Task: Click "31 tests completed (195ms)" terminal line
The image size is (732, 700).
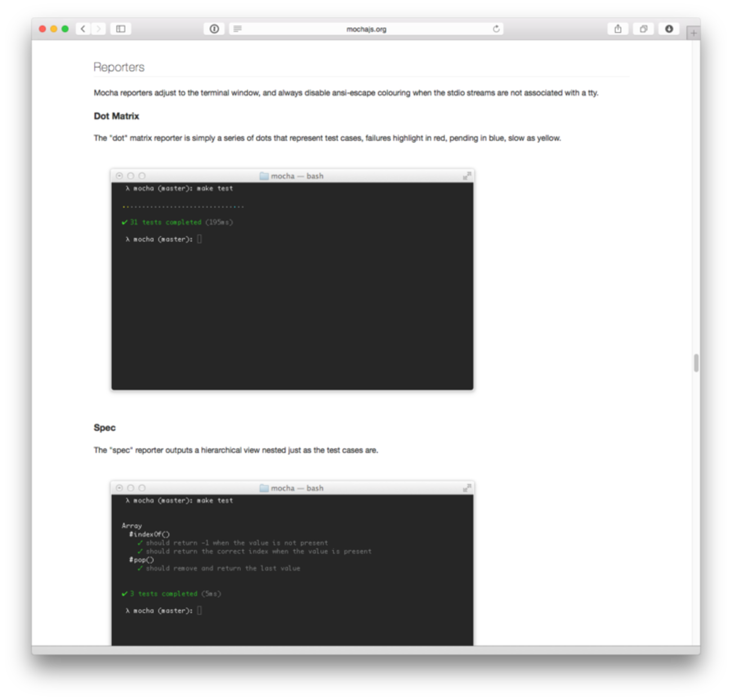Action: point(177,222)
